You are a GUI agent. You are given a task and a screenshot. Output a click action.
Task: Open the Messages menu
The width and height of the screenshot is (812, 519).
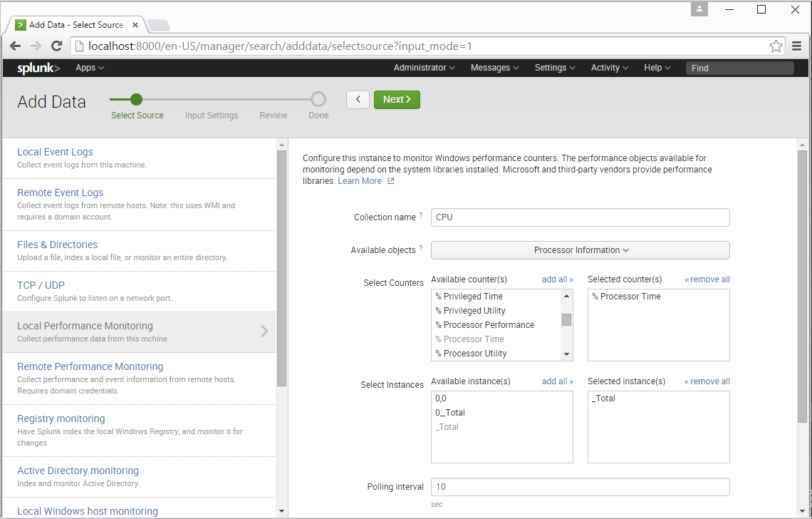(494, 68)
